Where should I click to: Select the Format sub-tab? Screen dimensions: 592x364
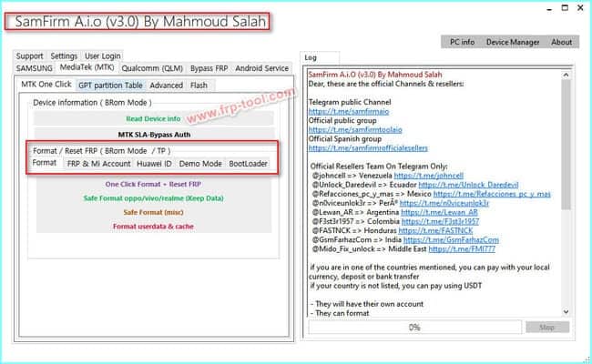pos(45,163)
